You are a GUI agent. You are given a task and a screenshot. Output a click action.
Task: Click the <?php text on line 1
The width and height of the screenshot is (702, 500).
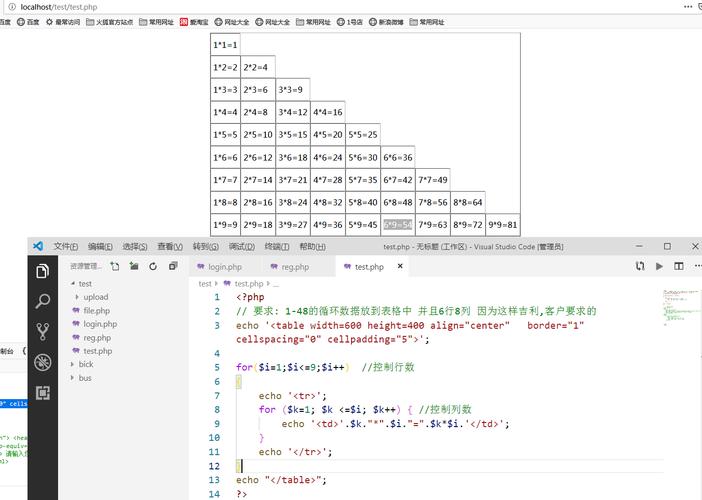[x=250, y=297]
